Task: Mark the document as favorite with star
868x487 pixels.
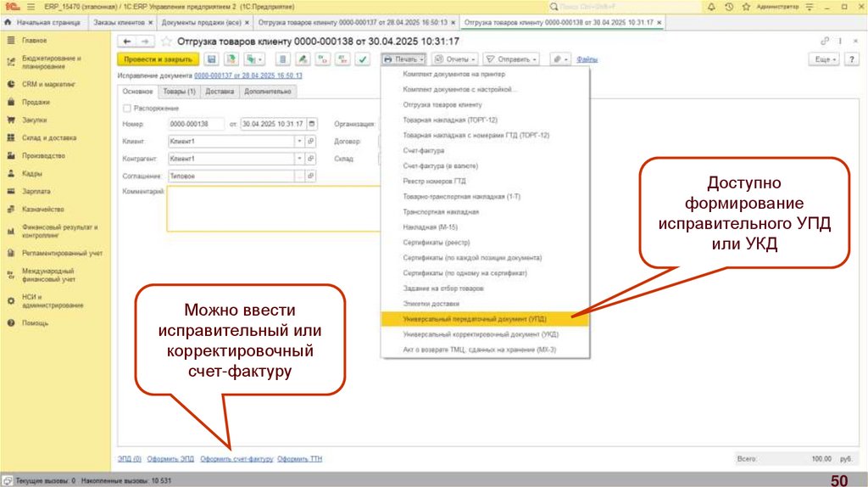Action: (166, 41)
